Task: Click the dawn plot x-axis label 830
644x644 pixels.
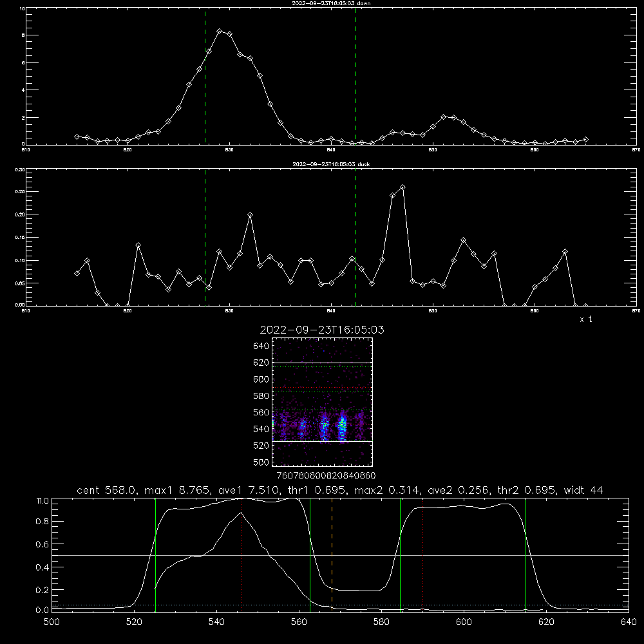Action: coord(229,149)
